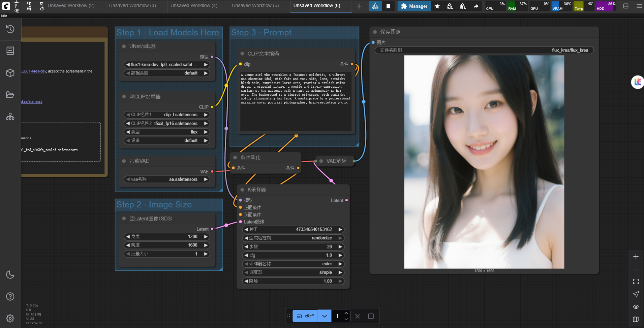Open the model tree sidebar icon
The image size is (644, 328).
(x=10, y=117)
